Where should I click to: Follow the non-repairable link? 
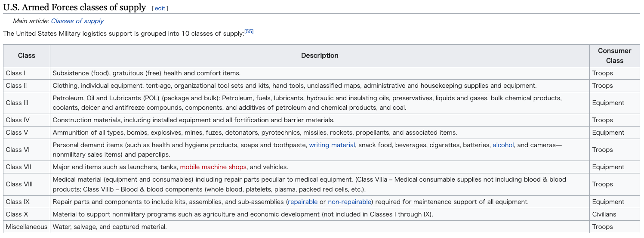(349, 202)
